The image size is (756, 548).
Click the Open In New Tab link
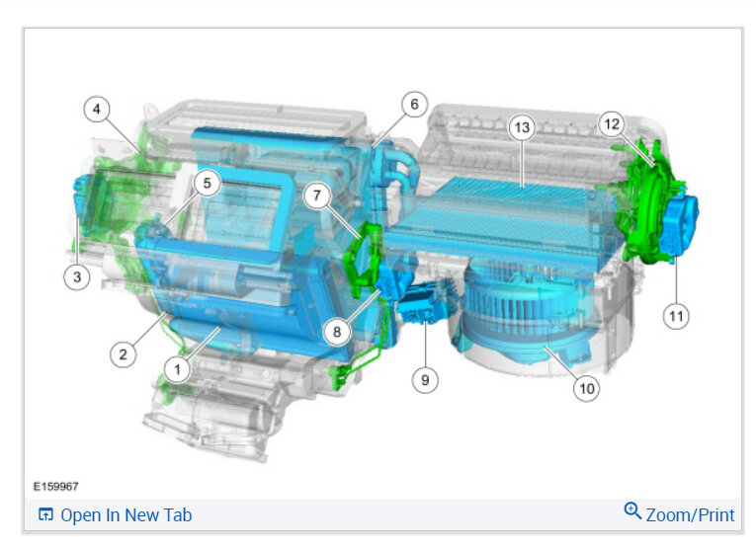tap(126, 515)
